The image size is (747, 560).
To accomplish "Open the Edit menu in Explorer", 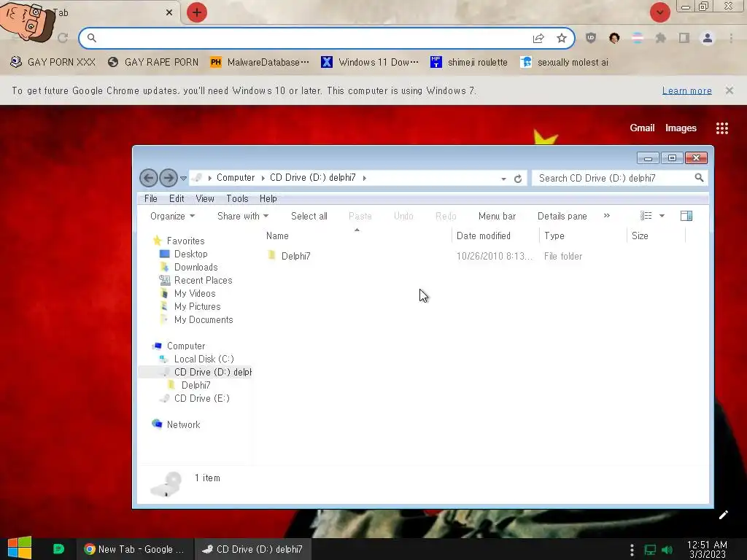I will click(177, 198).
